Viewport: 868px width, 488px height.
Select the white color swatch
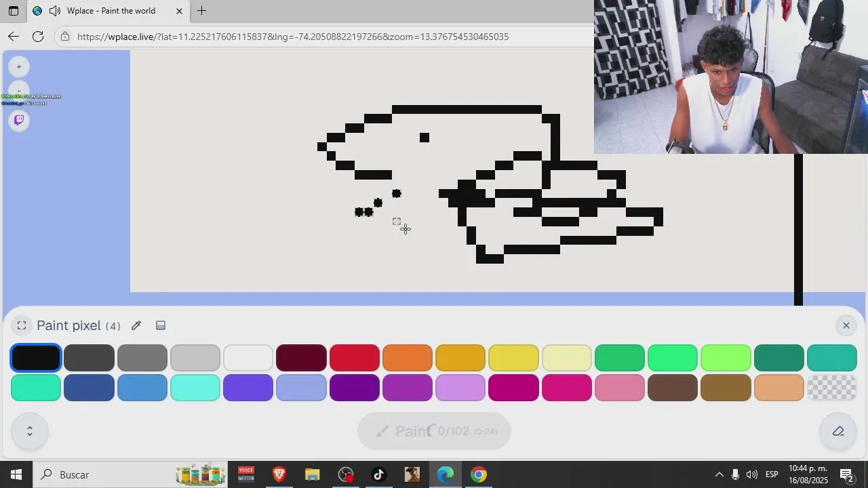point(248,358)
